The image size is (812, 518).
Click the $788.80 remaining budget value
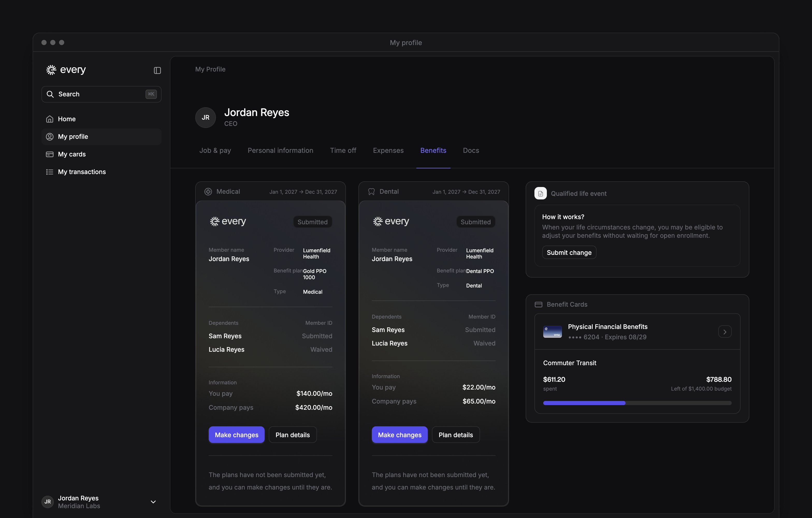(x=719, y=379)
